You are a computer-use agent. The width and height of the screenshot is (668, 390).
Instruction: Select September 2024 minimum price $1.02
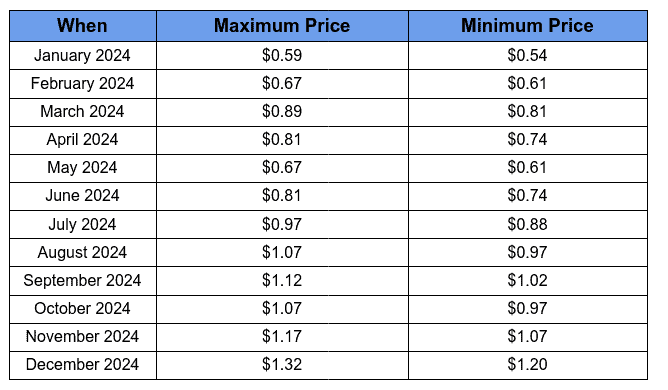(527, 280)
